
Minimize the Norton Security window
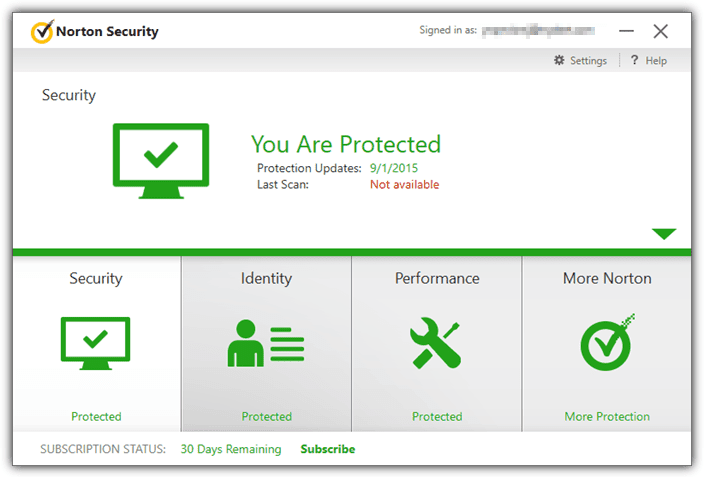pyautogui.click(x=626, y=31)
